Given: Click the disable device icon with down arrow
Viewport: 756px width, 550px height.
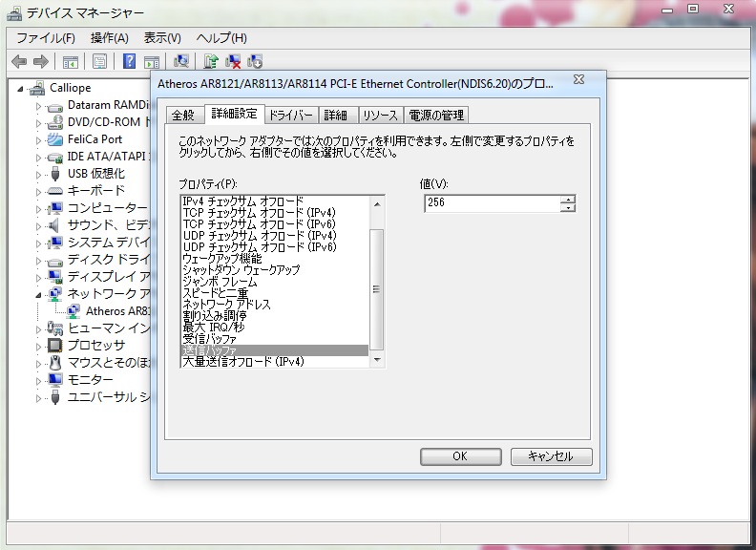Looking at the screenshot, I should [255, 61].
